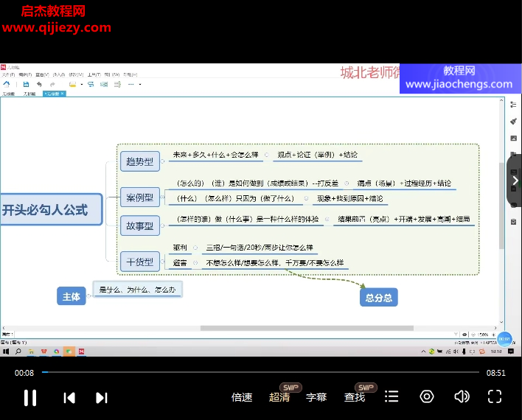522x420 pixels.
Task: Switch to the second document tab
Action: [x=29, y=94]
